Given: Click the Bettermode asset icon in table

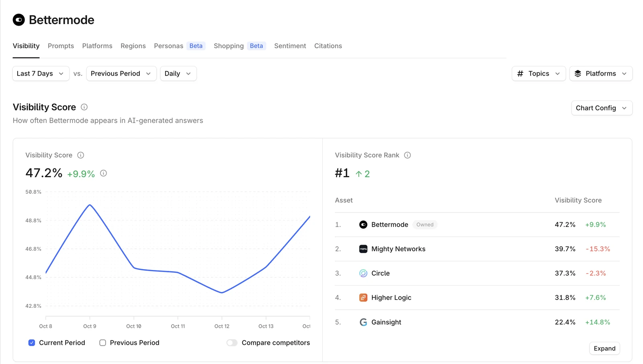Looking at the screenshot, I should tap(363, 225).
